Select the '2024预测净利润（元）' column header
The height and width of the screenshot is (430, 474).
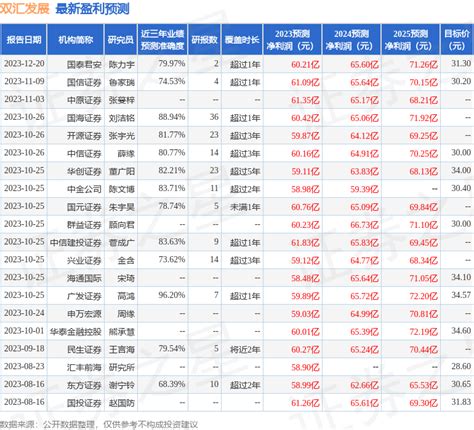tap(351, 40)
